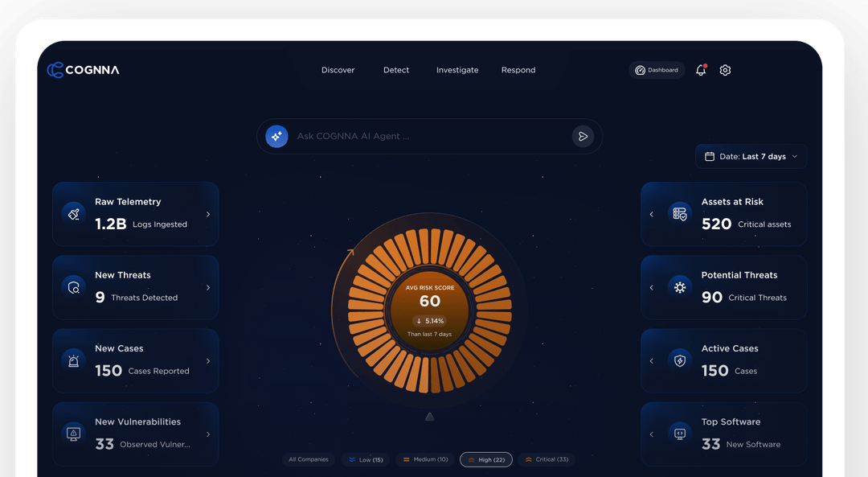Open the Investigate menu
Image resolution: width=868 pixels, height=477 pixels.
click(x=457, y=70)
